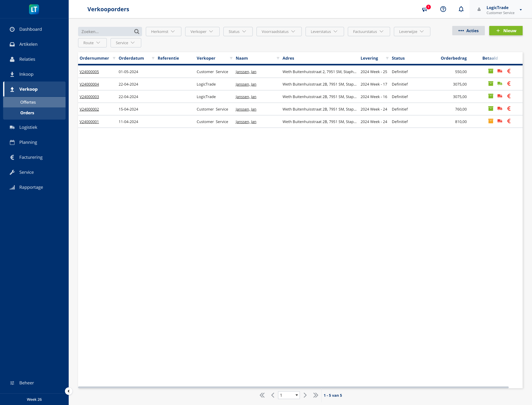
Task: Click euro icon for order V24000004
Action: (x=509, y=84)
